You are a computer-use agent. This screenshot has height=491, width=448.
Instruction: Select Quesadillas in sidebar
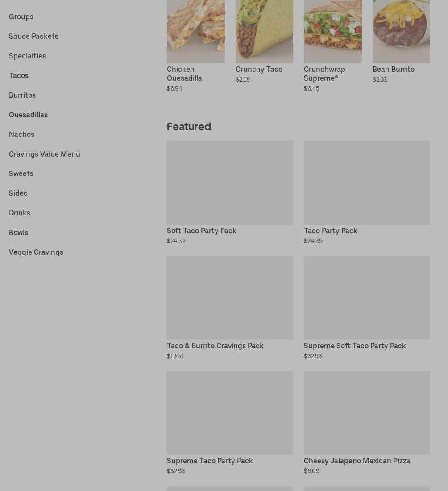tap(28, 115)
